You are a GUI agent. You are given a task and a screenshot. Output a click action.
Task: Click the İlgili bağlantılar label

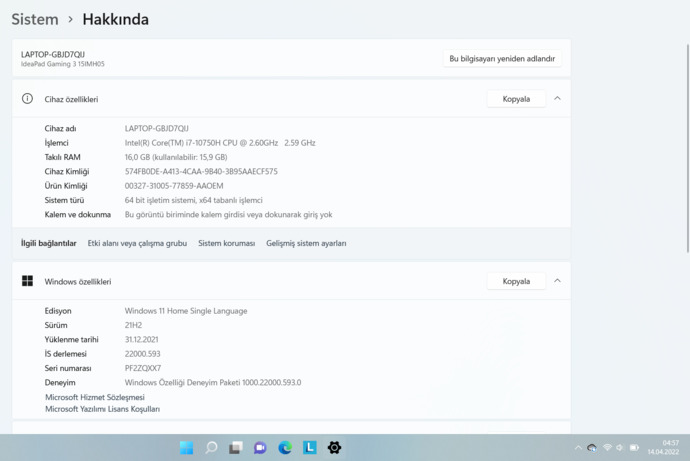coord(48,243)
